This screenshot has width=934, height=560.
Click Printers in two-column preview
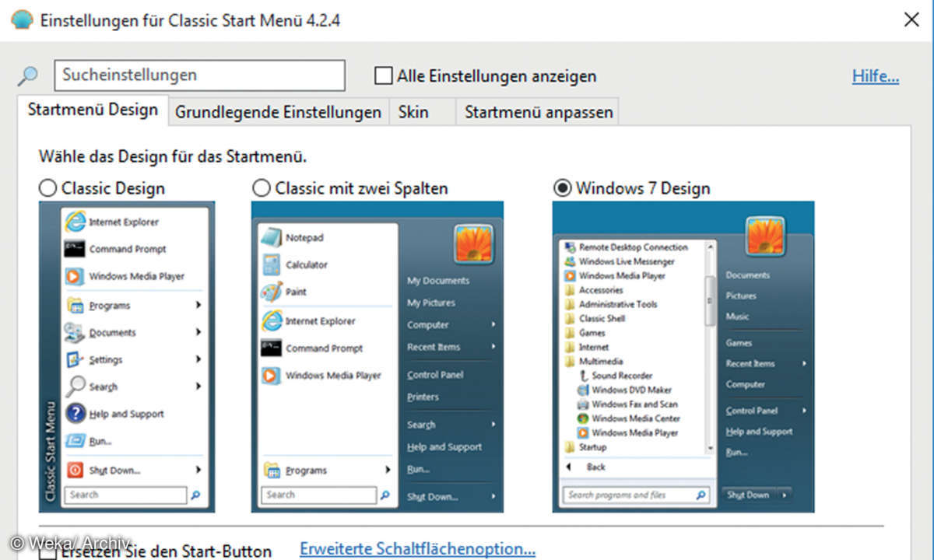point(423,397)
